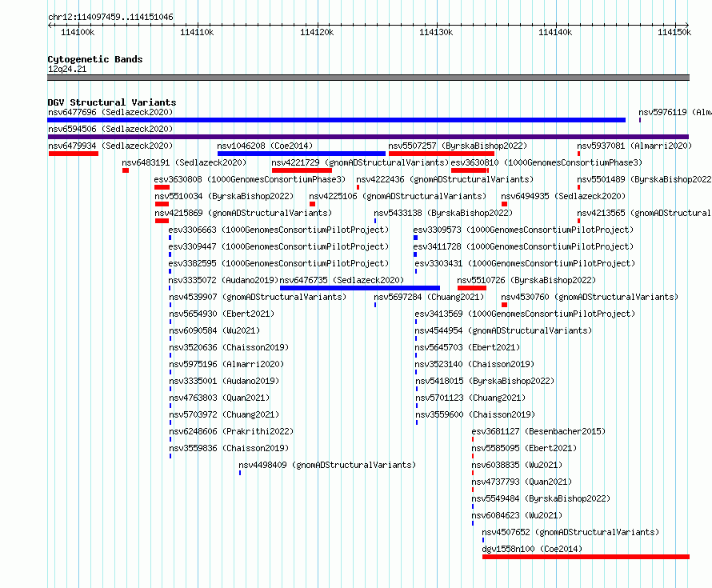Click the nsv6479934 (Sedlazeck2020) label

click(x=110, y=146)
